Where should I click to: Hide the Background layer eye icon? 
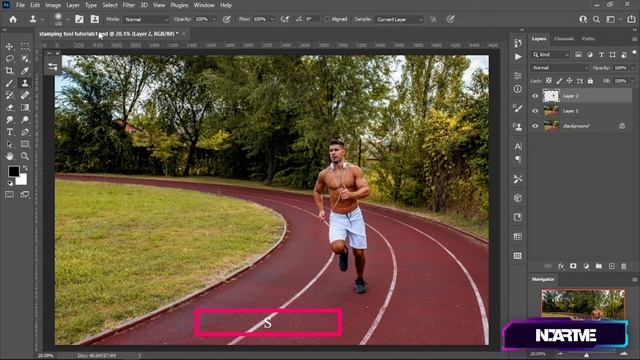pos(535,126)
